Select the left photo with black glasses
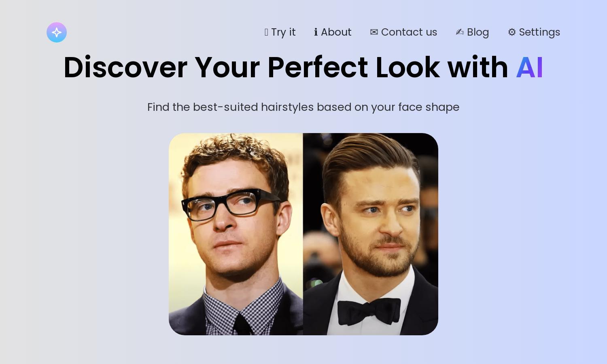 [236, 234]
